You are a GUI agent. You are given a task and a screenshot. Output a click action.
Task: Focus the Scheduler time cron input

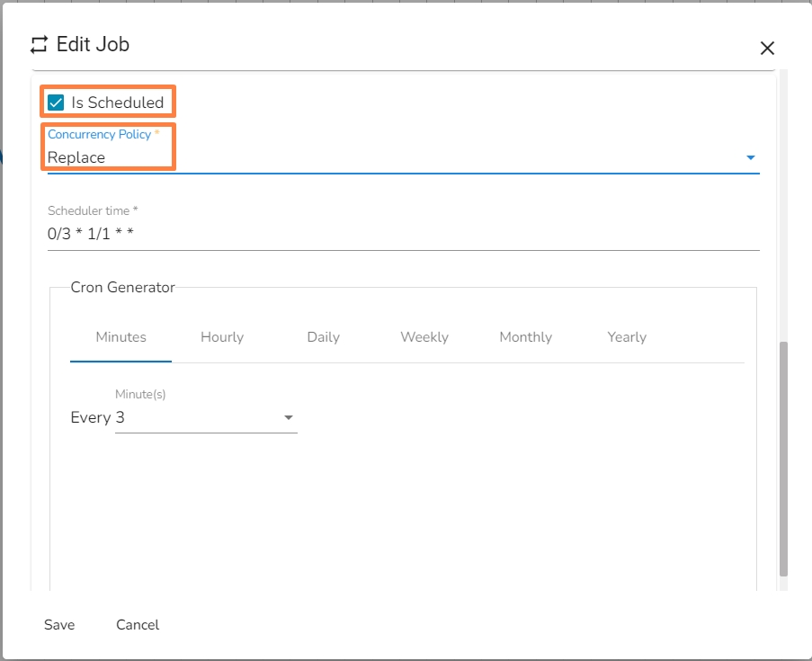[403, 235]
